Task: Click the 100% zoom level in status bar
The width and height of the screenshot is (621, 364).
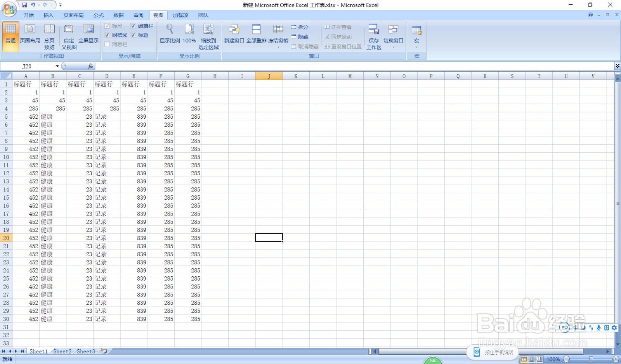Action: (x=553, y=359)
